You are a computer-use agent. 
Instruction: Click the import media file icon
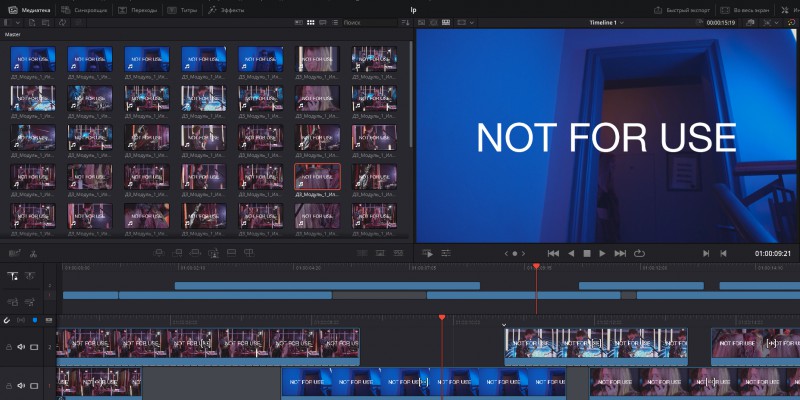coord(32,22)
